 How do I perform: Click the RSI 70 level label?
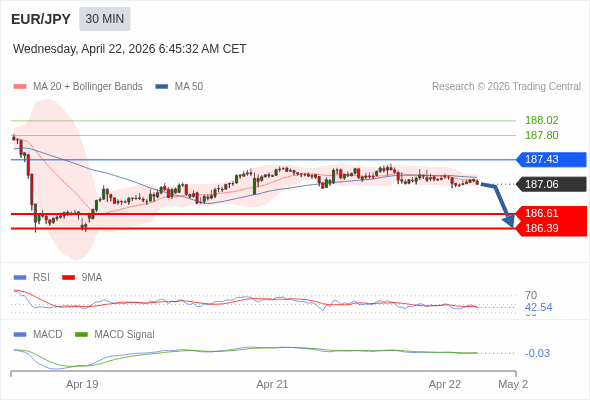(531, 295)
